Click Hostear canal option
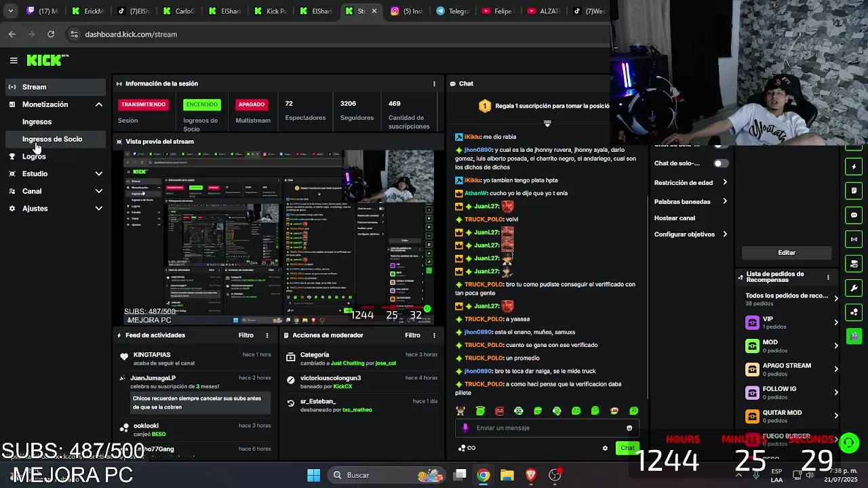The image size is (868, 488). click(x=675, y=218)
